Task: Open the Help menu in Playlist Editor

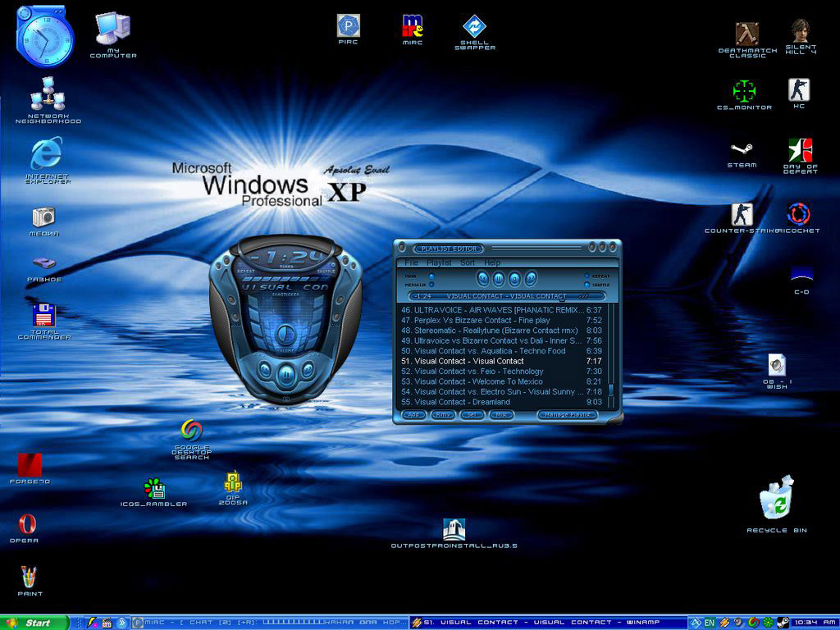Action: [492, 262]
